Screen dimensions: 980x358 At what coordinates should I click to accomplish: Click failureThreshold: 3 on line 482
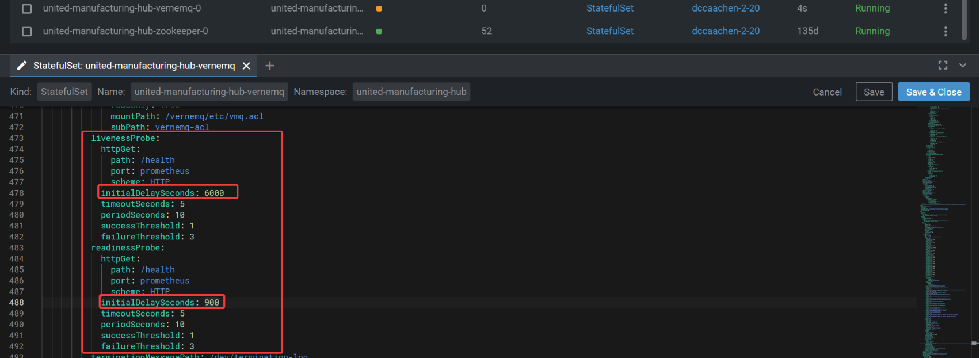147,237
